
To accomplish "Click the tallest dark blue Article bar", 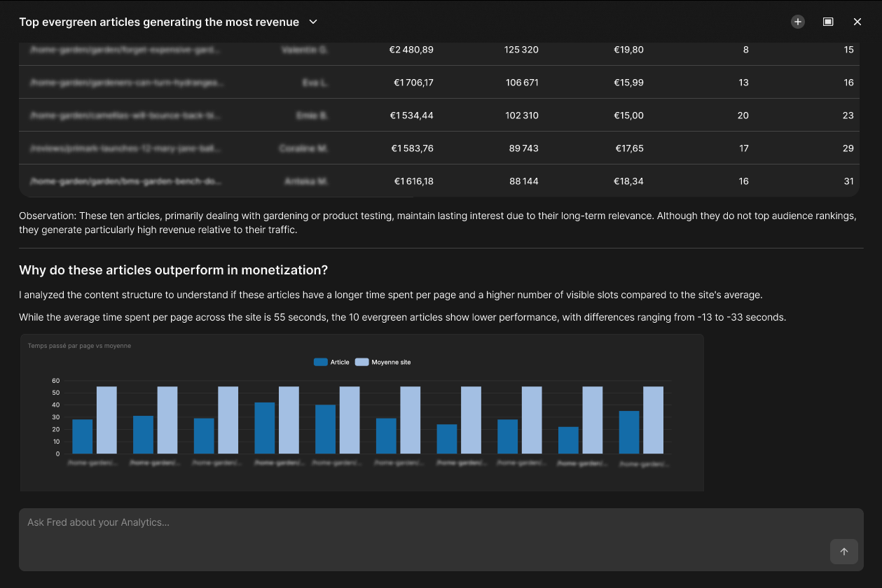I will tap(265, 428).
